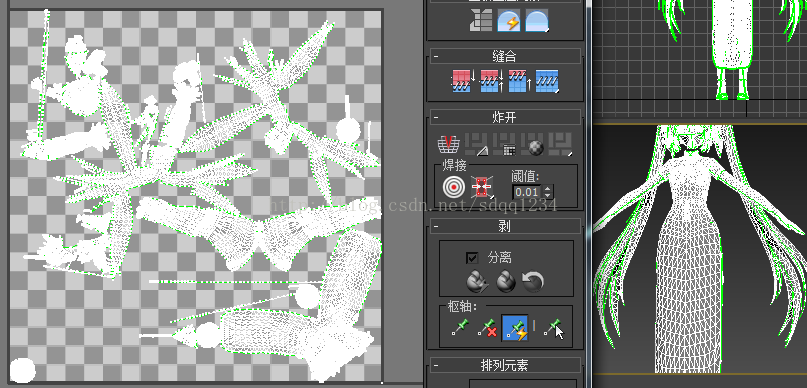Toggle the 分离 (Detach) checkbox
Screen dimensions: 807x388
[472, 257]
